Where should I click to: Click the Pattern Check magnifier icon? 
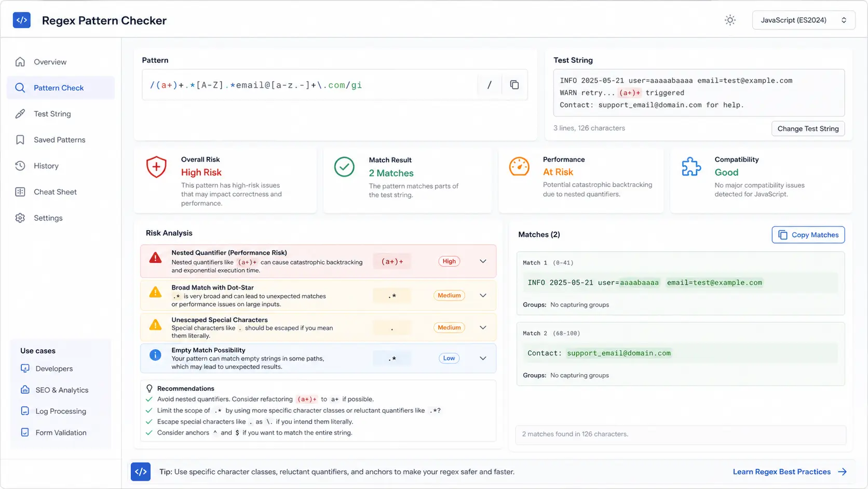(x=20, y=88)
